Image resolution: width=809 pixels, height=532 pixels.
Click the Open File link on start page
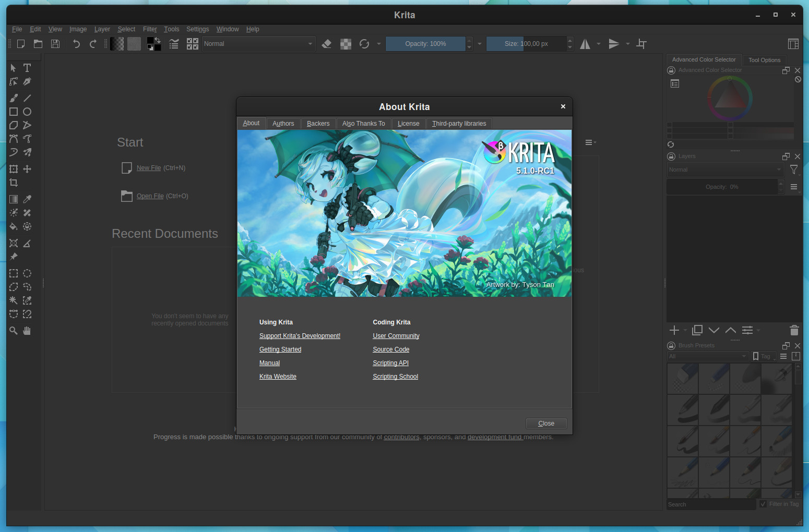150,196
